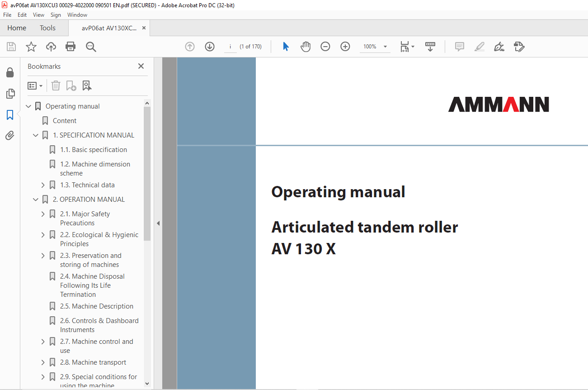Zoom in with plus icon
The image size is (588, 390).
pos(345,47)
